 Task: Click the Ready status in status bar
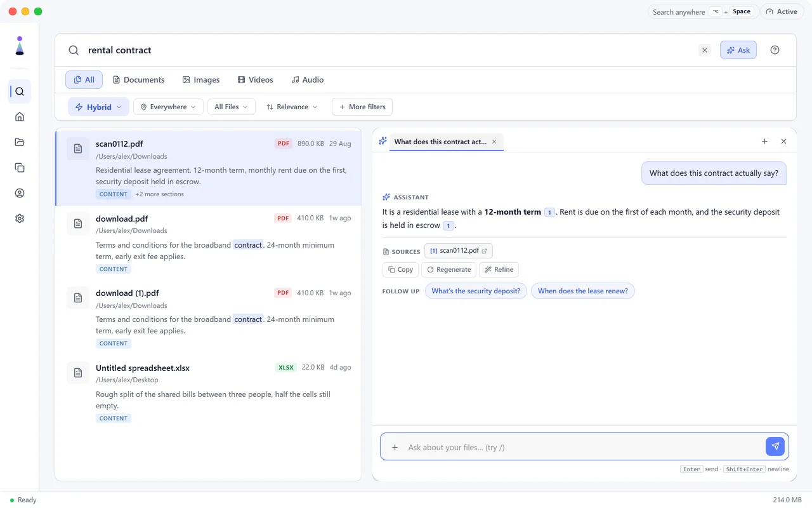23,500
